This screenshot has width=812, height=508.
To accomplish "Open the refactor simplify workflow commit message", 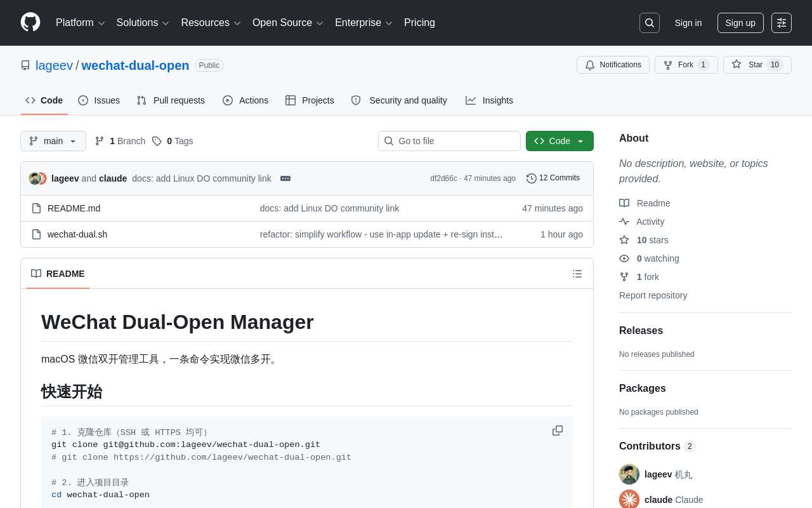I will 381,234.
